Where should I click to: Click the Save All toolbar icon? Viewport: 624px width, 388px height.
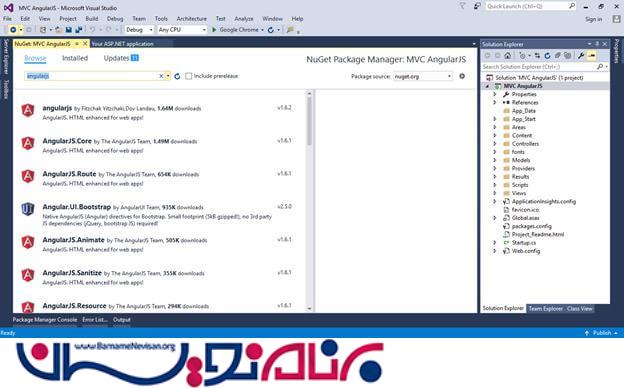click(78, 30)
